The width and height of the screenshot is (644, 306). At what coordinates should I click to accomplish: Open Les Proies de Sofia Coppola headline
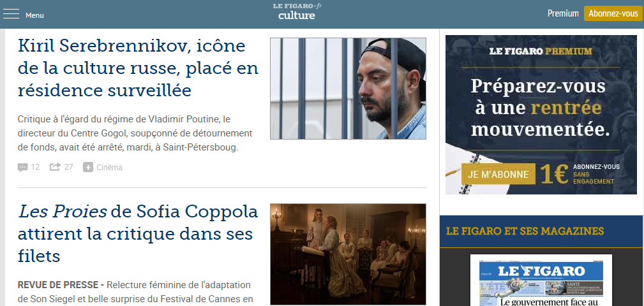click(x=138, y=234)
